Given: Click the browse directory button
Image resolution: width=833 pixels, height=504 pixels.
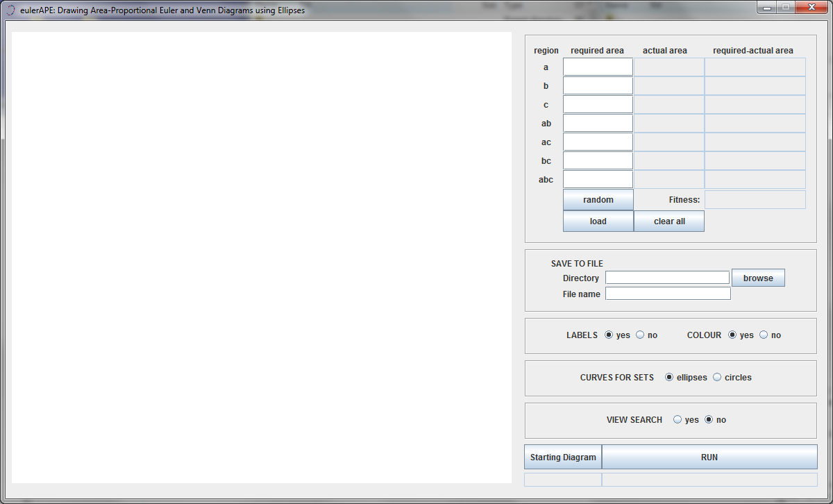Looking at the screenshot, I should tap(758, 278).
